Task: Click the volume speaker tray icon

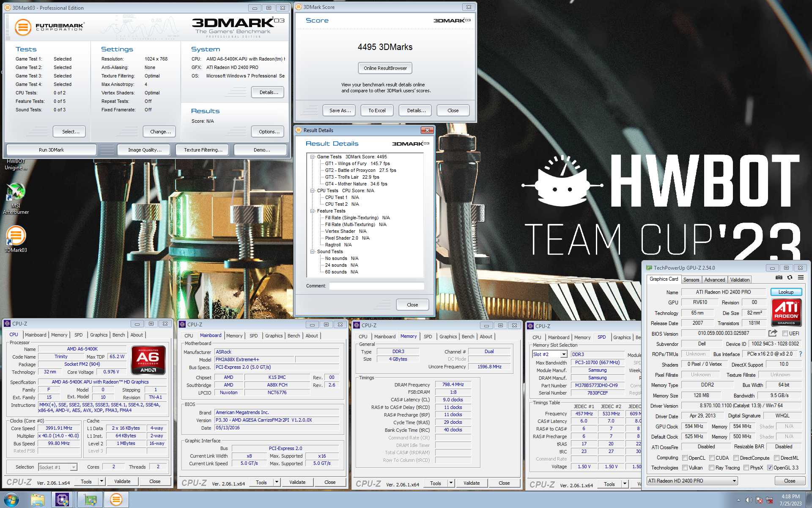Action: 749,500
